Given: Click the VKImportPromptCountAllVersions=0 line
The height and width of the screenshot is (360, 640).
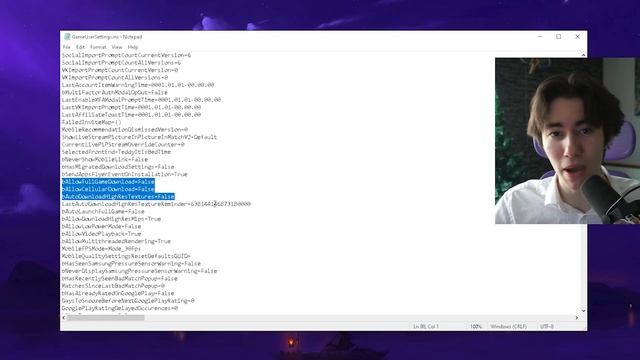Looking at the screenshot, I should click(115, 78).
